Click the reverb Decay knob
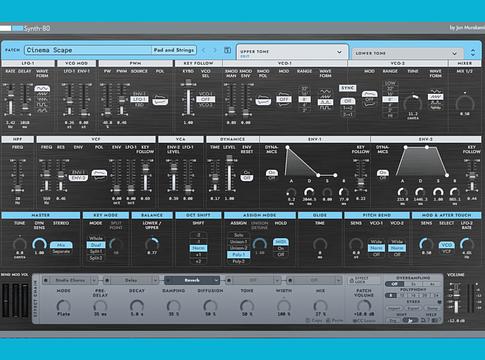The height and width of the screenshot is (360, 485). (137, 306)
